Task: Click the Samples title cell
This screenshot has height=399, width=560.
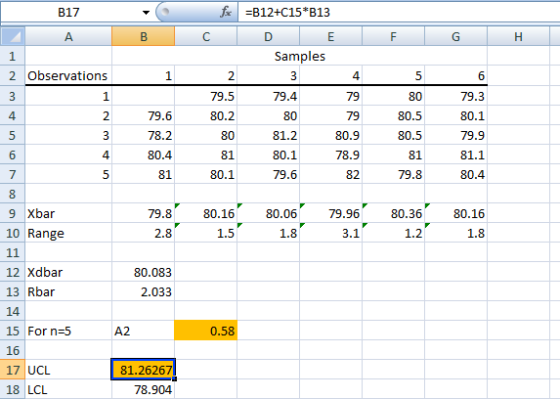Action: point(300,56)
